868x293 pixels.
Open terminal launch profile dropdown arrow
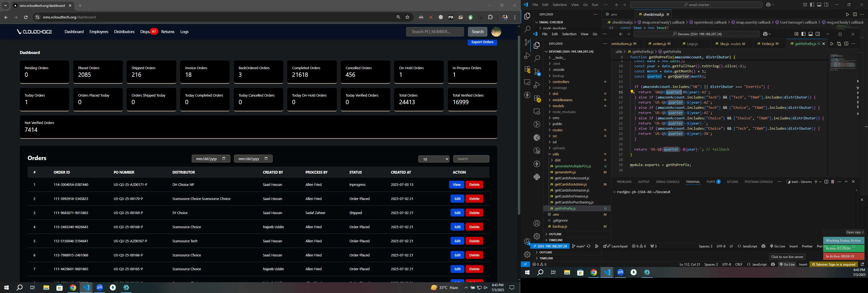coord(821,182)
